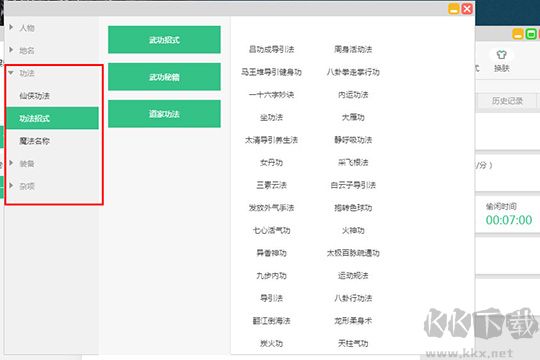
Task: Pick the name 采飞根法
Action: (353, 163)
